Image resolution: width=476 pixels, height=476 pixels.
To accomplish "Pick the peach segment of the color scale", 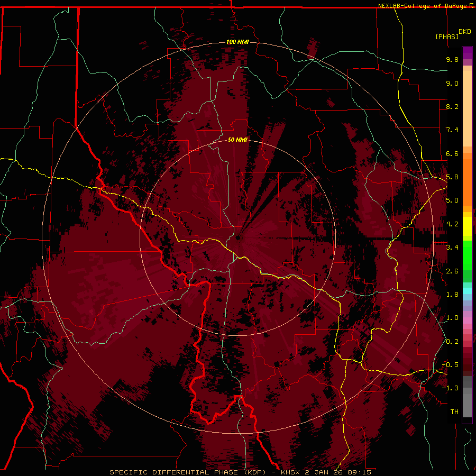I will point(467,109).
